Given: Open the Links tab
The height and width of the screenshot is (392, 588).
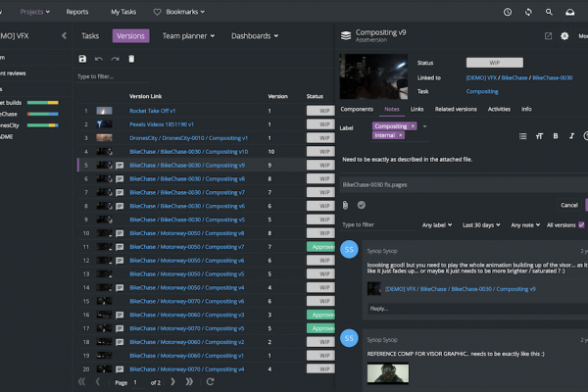Looking at the screenshot, I should coord(416,109).
